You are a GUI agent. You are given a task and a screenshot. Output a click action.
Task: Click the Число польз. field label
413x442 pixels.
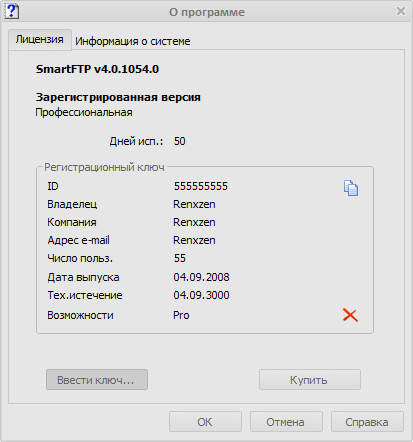80,258
